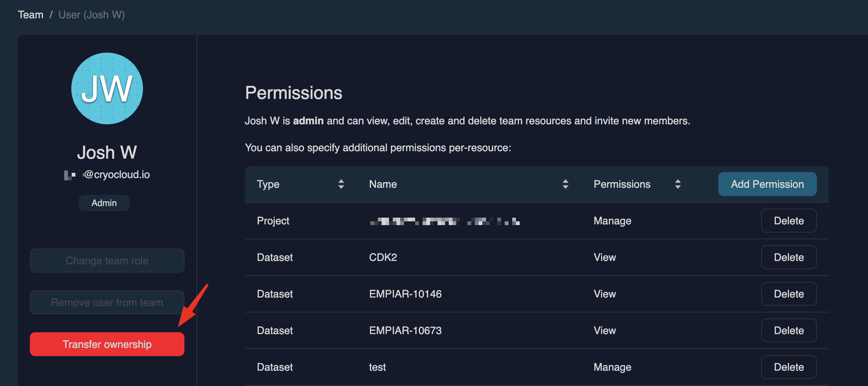
Task: Sort table by Permissions column
Action: (678, 184)
